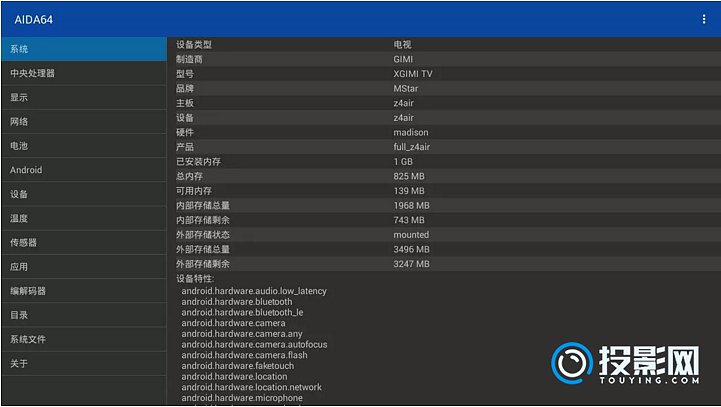
Task: Open the 编解码器 section
Action: [84, 291]
